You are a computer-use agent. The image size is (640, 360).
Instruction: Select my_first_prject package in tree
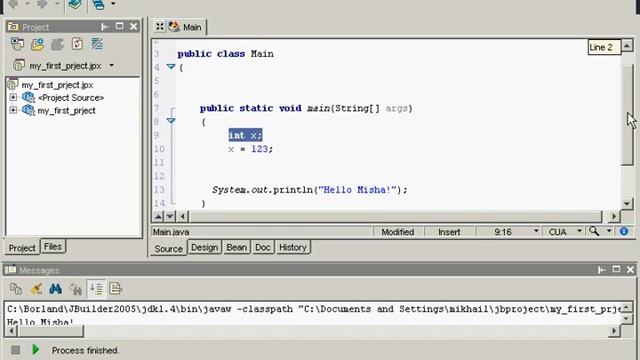(x=66, y=111)
